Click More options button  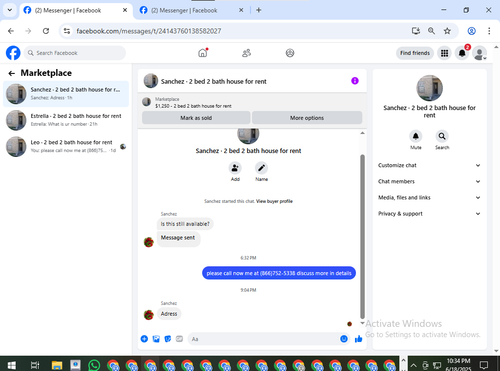307,118
